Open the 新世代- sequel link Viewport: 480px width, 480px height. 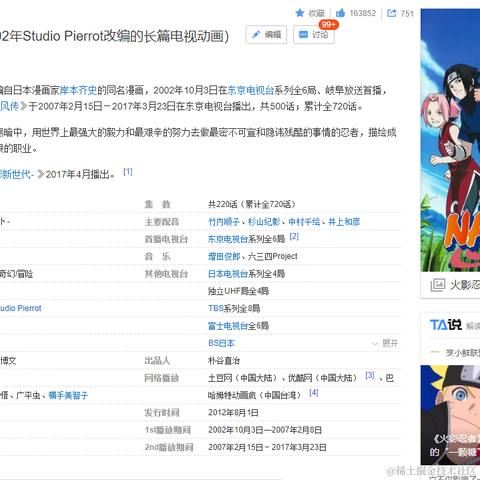click(17, 174)
